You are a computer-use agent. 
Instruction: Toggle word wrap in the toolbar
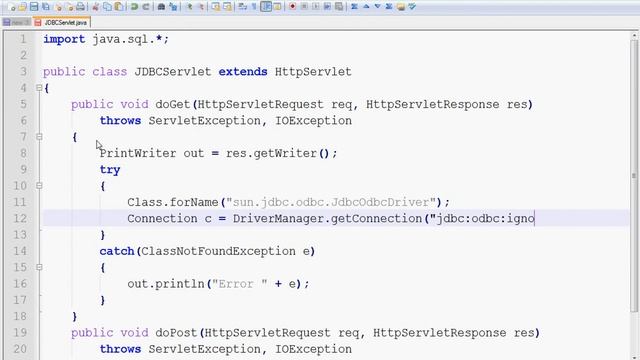242,7
